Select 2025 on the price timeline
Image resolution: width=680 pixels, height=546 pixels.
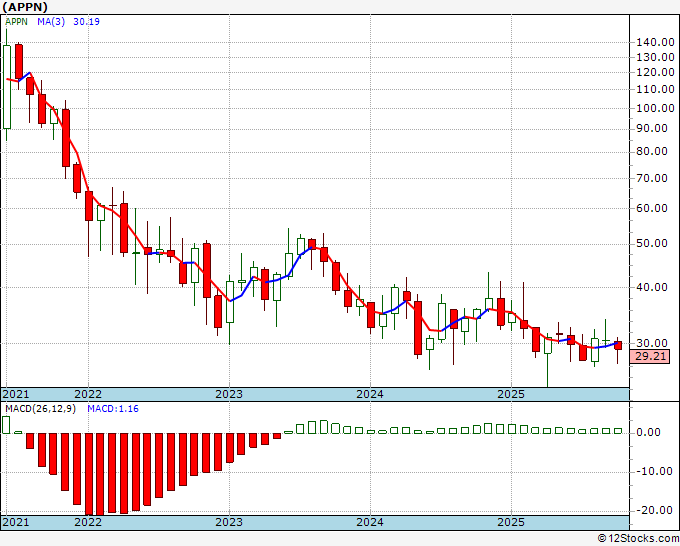511,394
